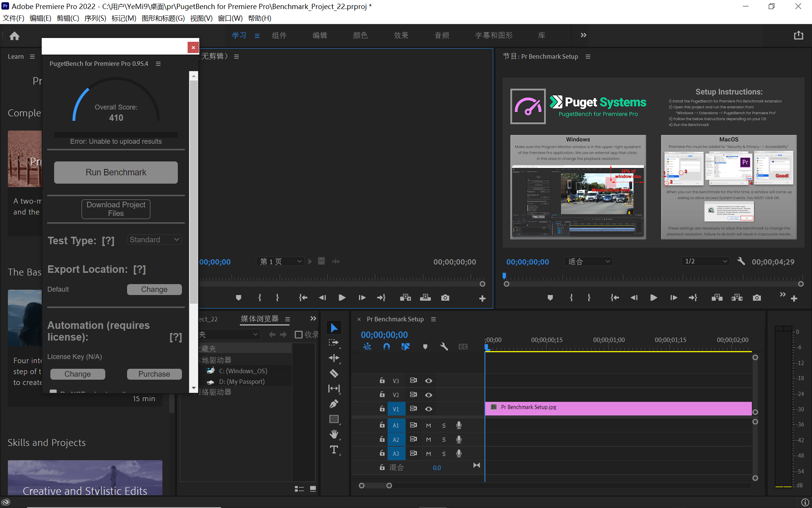Select the Slip tool
The height and width of the screenshot is (508, 812).
pos(334,388)
